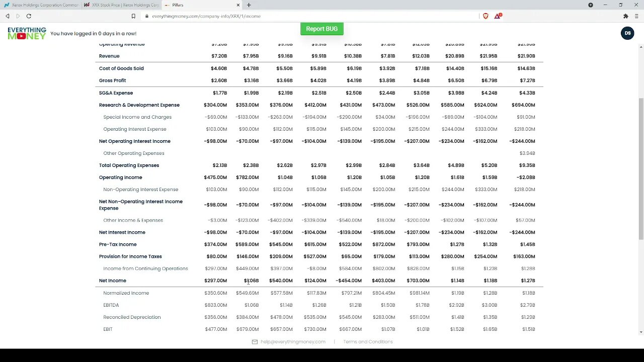Switch to the XRX Stock Price tab
This screenshot has width=644, height=362.
pyautogui.click(x=121, y=5)
